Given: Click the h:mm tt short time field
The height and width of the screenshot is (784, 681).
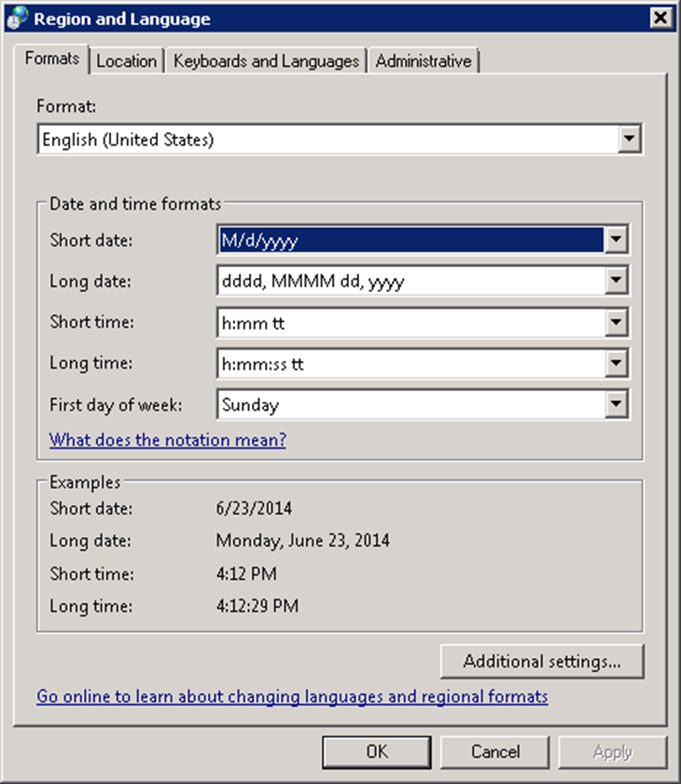Looking at the screenshot, I should [411, 323].
